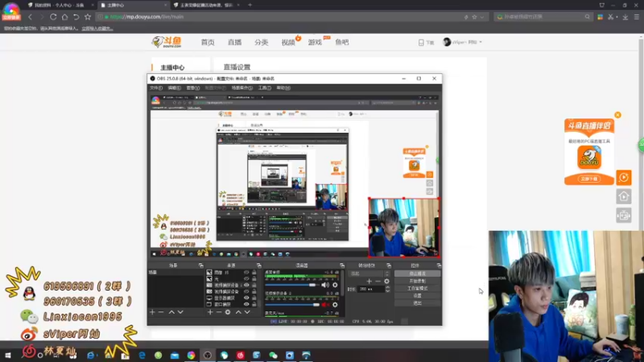Screen dimensions: 644x362
Task: Click desktop audio volume slider
Action: 291,285
